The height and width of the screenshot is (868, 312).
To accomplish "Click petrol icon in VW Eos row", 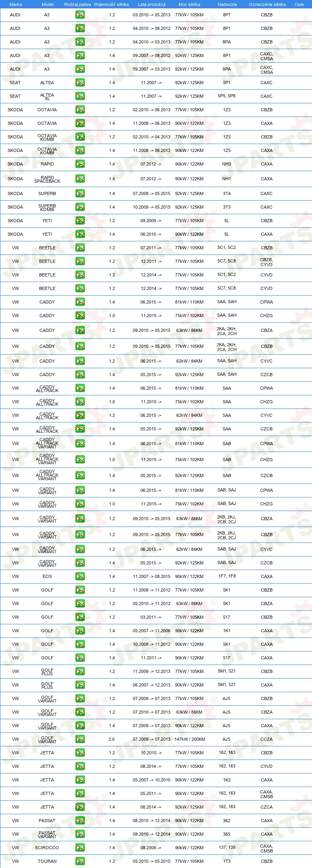I will [80, 577].
